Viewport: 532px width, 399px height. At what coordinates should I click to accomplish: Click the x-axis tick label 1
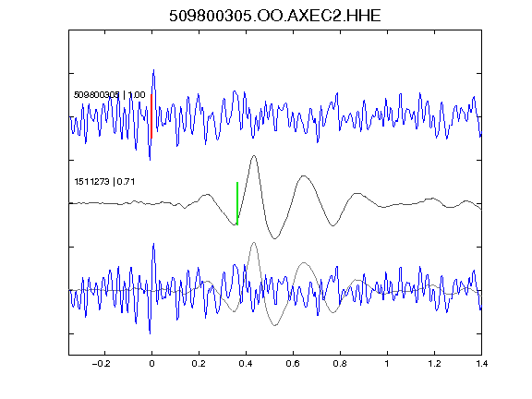tap(387, 364)
